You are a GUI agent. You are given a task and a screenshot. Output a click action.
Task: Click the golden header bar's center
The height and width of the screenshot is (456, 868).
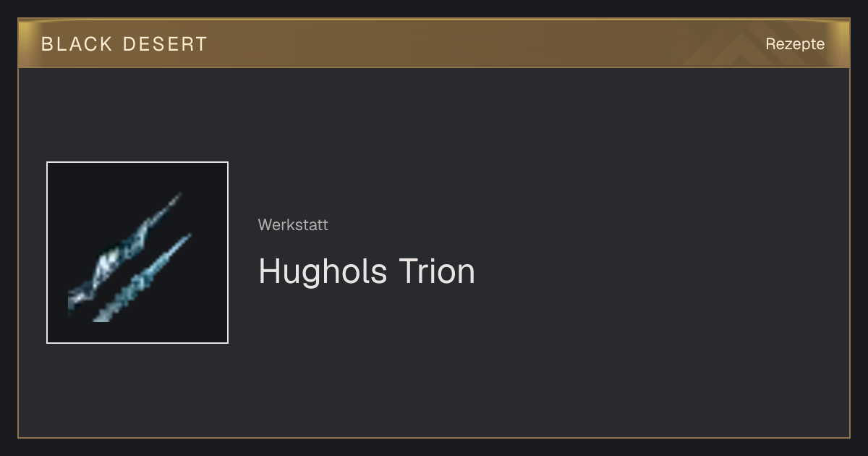click(434, 43)
